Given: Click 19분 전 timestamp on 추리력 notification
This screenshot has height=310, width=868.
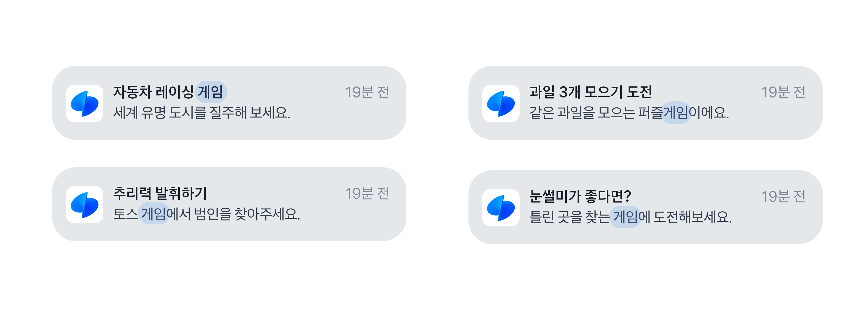Looking at the screenshot, I should click(x=367, y=193).
